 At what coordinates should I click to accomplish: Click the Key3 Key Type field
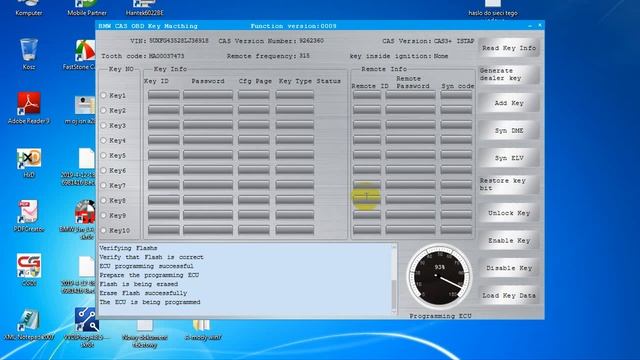[295, 125]
